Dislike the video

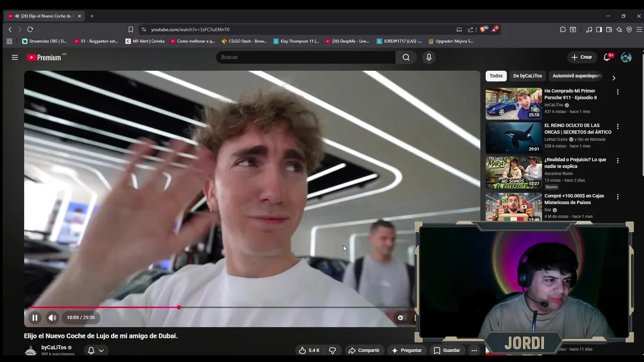(x=333, y=350)
